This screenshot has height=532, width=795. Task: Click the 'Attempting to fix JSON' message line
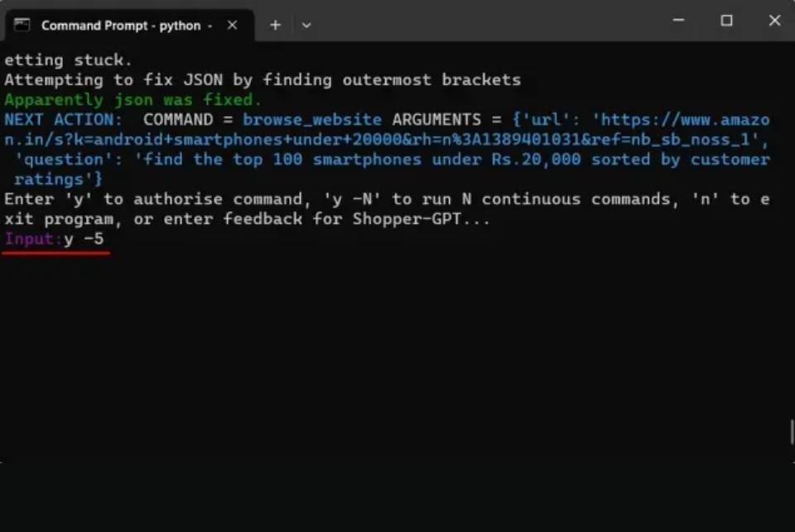pos(262,80)
